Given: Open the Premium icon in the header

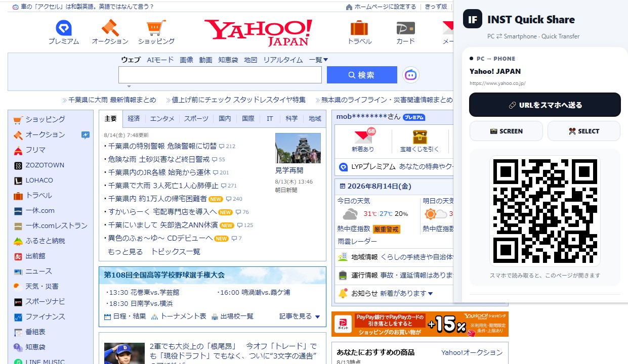Looking at the screenshot, I should coord(64,28).
